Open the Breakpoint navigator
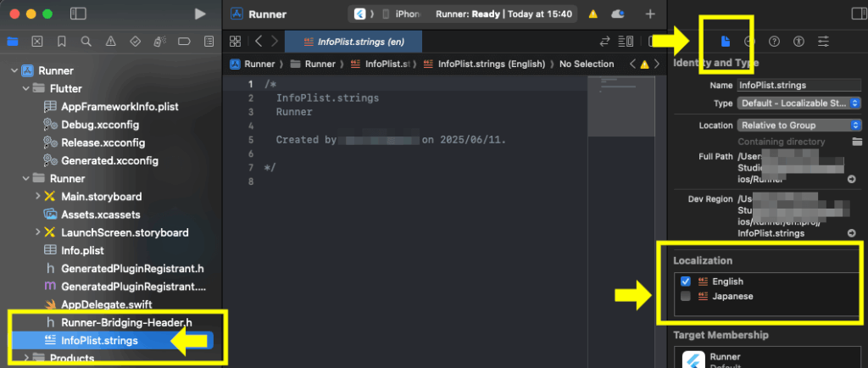 [184, 42]
